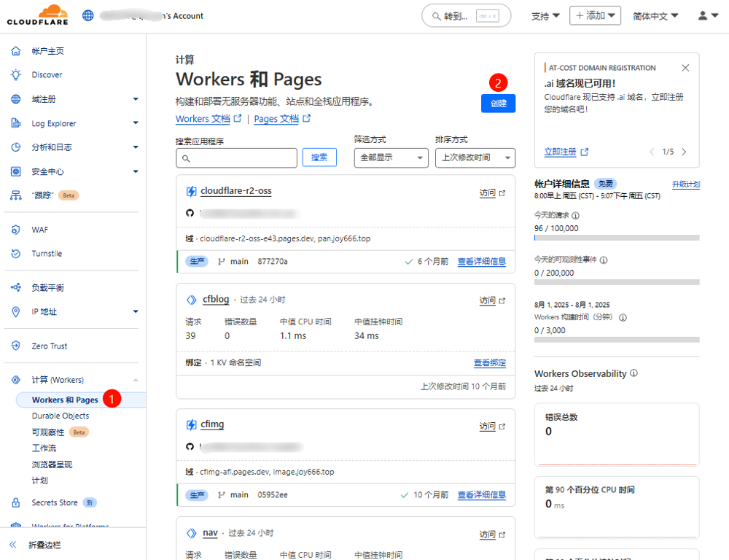Click the info icon beside 今天的请求
Screen dimensions: 729x560
576,216
